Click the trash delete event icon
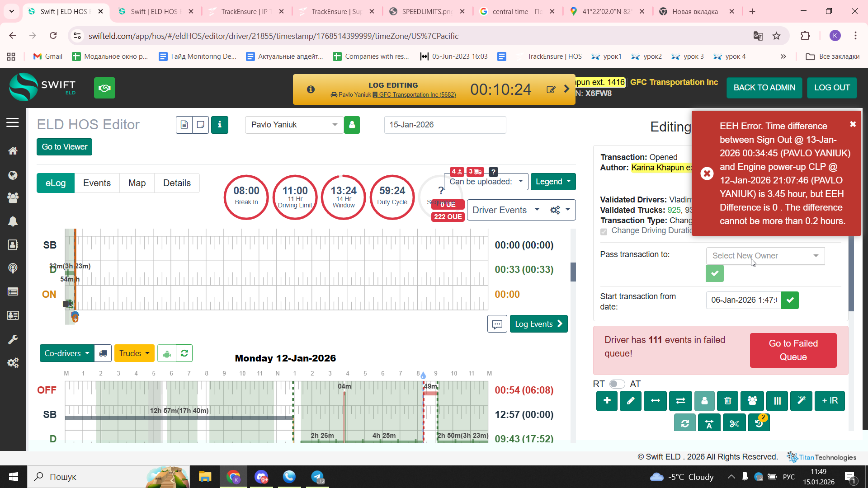 [x=727, y=401]
